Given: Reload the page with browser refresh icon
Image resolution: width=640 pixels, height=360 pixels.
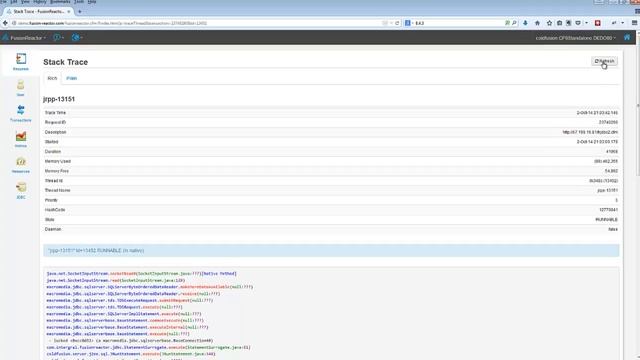Looking at the screenshot, I should [397, 23].
